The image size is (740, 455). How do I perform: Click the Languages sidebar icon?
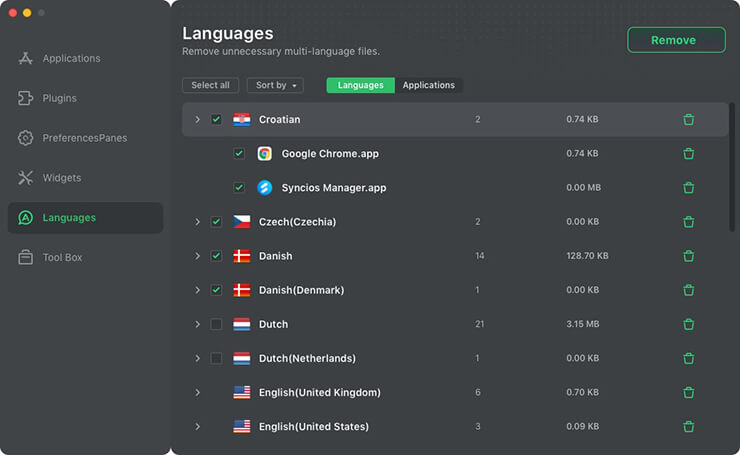(x=25, y=218)
